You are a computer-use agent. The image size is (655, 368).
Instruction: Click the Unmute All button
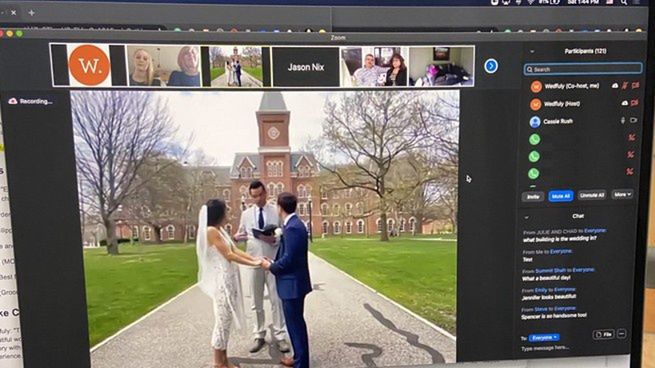592,195
